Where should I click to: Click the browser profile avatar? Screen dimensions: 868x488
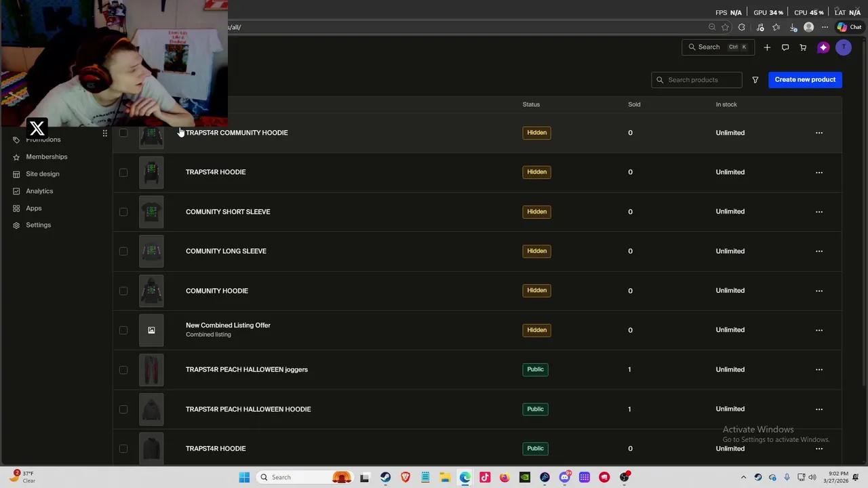808,27
